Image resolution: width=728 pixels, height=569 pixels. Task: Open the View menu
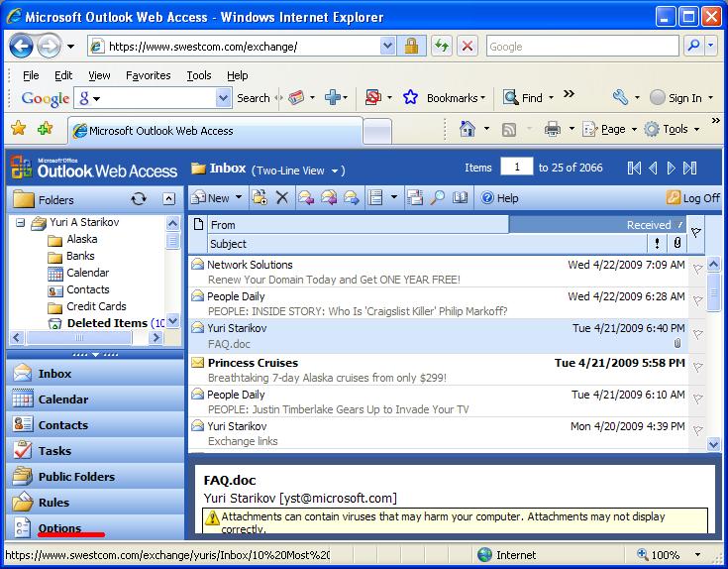tap(99, 75)
